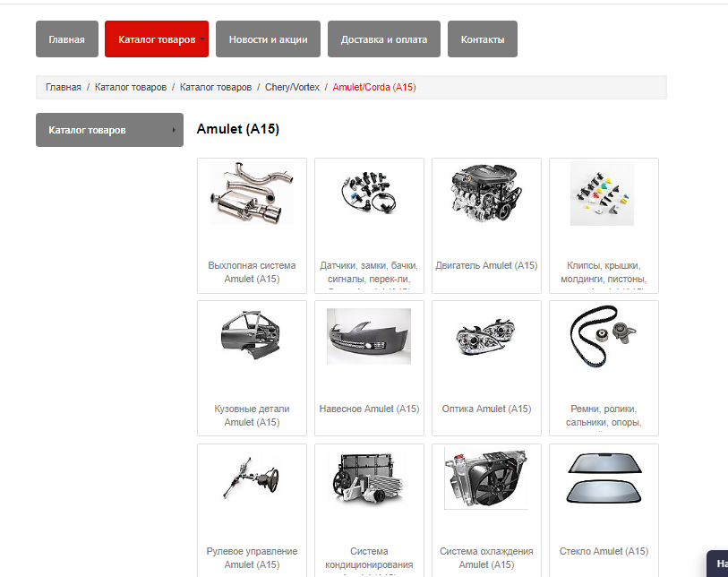Viewport: 728px width, 577px height.
Task: Click the radiator fan cooling image
Action: tap(486, 478)
